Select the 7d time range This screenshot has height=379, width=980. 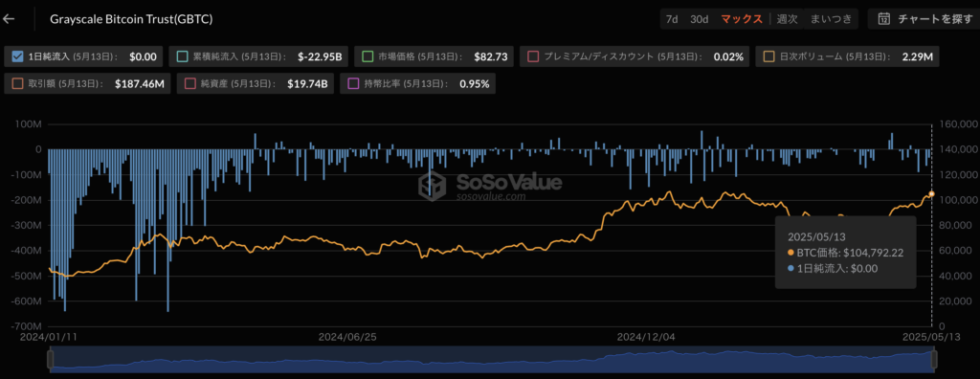[x=672, y=19]
